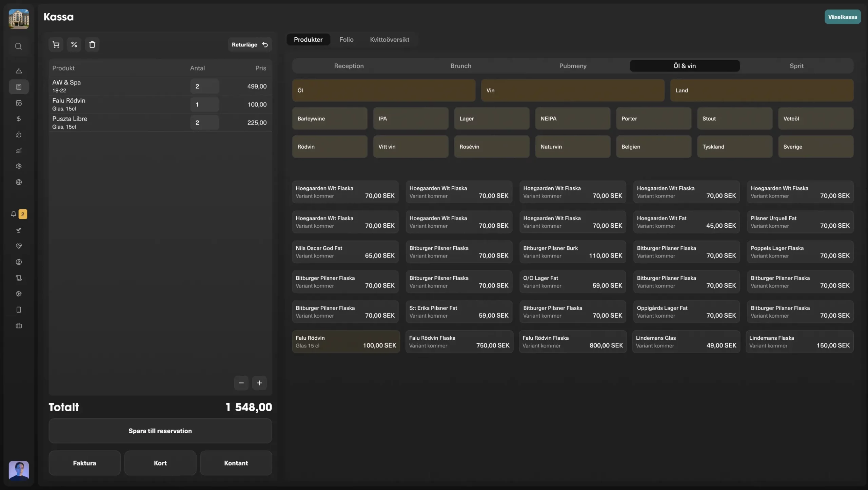The height and width of the screenshot is (490, 868).
Task: Select the Pubmeny category tab
Action: coord(572,66)
